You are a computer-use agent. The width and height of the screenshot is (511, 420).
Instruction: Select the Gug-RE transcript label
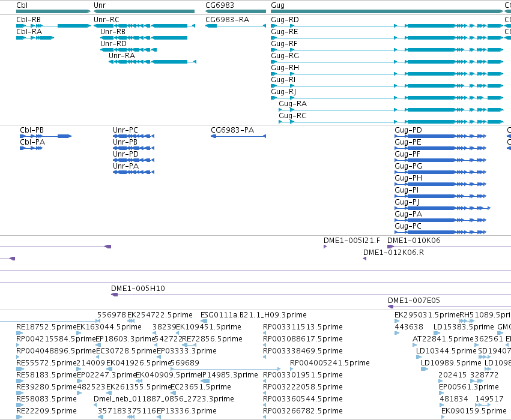284,32
